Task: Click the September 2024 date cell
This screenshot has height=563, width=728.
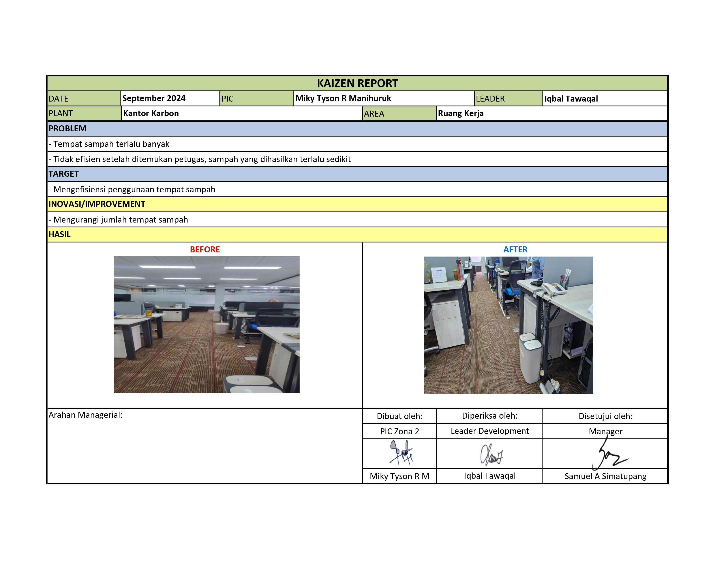Action: (154, 98)
